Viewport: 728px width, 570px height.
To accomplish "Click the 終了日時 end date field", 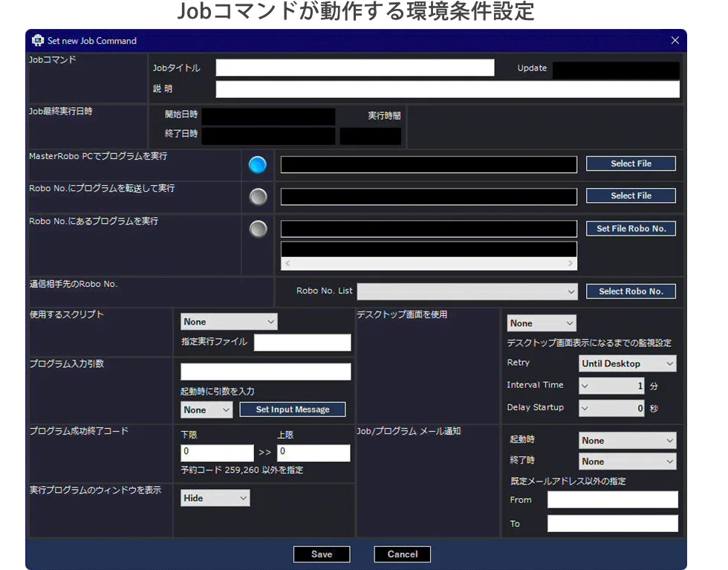I will [x=268, y=136].
